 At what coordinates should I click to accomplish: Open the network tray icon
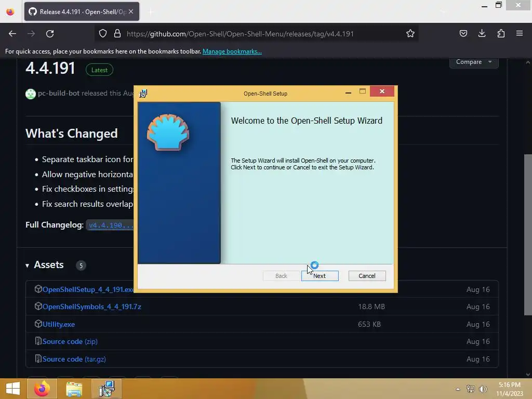pyautogui.click(x=470, y=389)
